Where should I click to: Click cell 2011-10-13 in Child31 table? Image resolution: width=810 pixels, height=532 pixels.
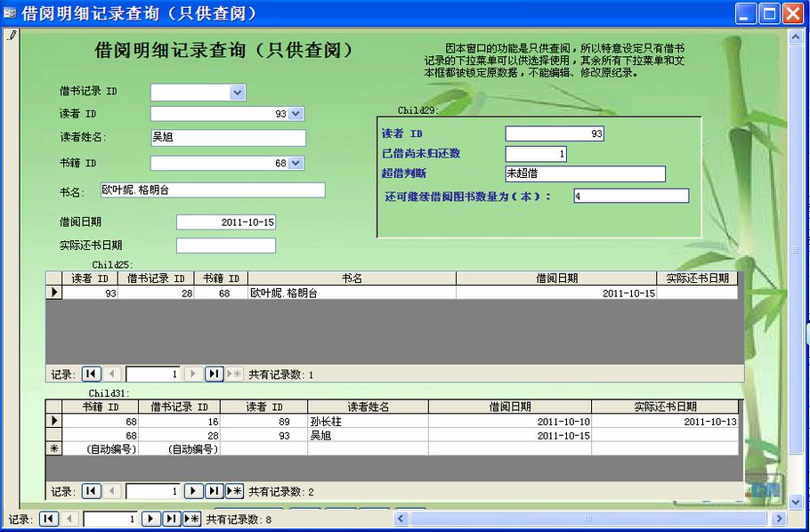pyautogui.click(x=665, y=422)
